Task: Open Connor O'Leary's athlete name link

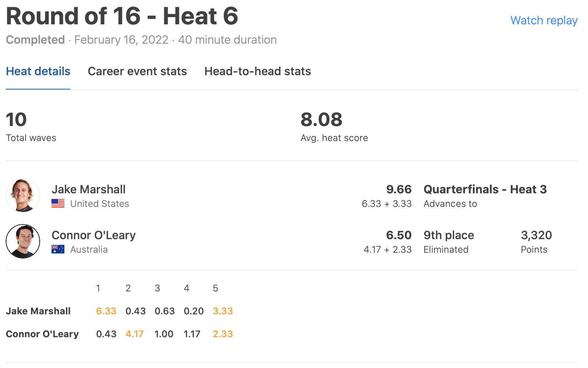Action: click(x=94, y=235)
